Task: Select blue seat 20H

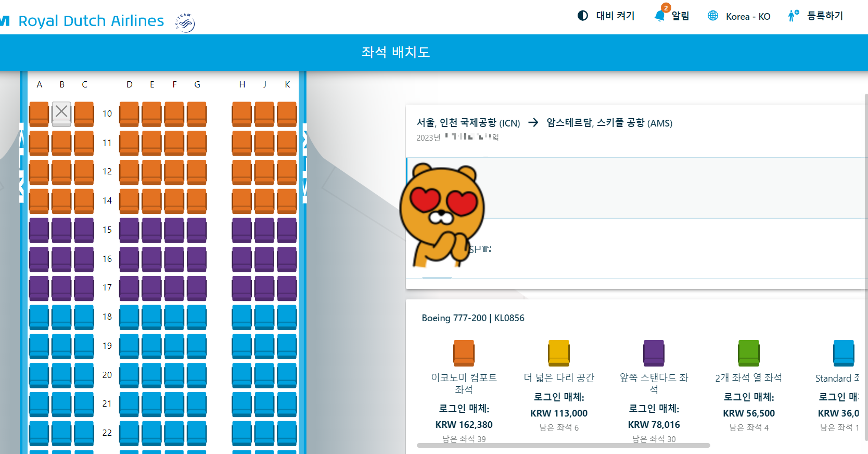Action: pos(241,375)
